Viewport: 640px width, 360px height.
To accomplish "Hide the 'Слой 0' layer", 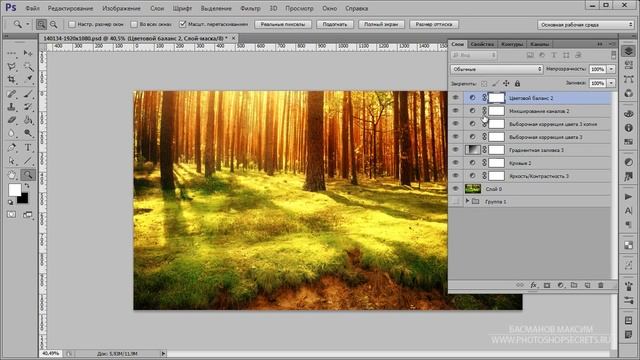I will [456, 189].
